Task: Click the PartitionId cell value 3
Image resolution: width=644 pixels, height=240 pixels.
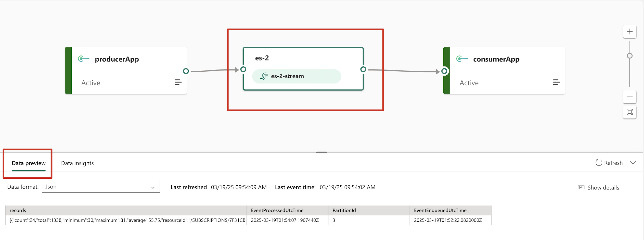Action: click(369, 220)
